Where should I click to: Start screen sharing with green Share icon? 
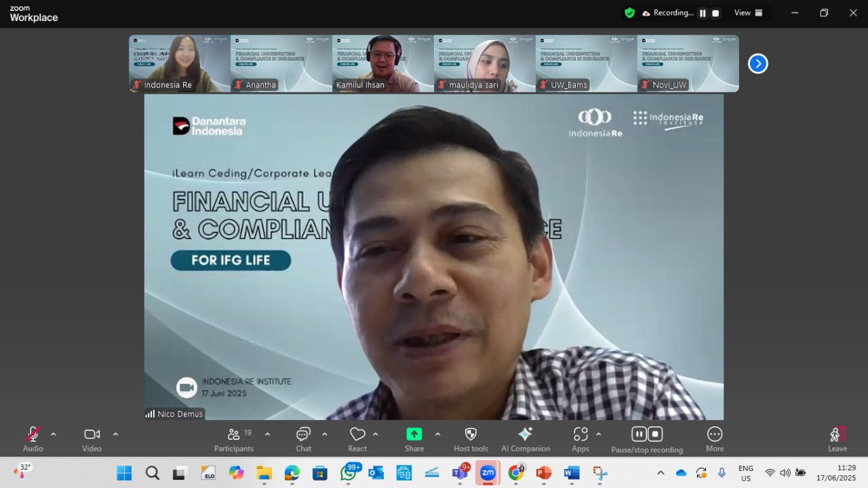[414, 440]
